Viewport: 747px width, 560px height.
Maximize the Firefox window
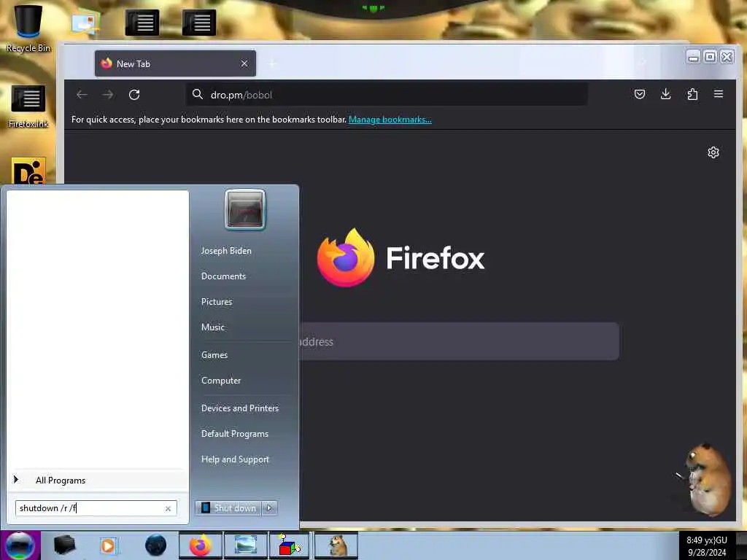(711, 57)
